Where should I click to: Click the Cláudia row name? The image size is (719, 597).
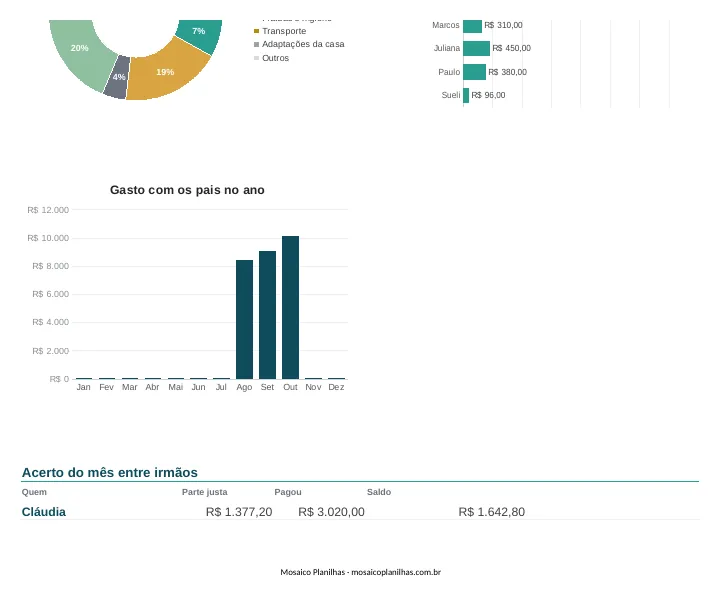44,512
